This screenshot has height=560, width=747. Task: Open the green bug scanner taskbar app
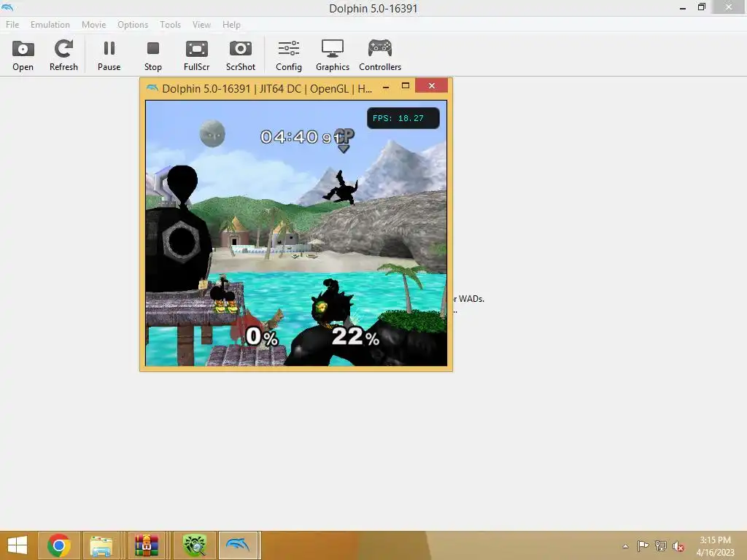(x=195, y=545)
